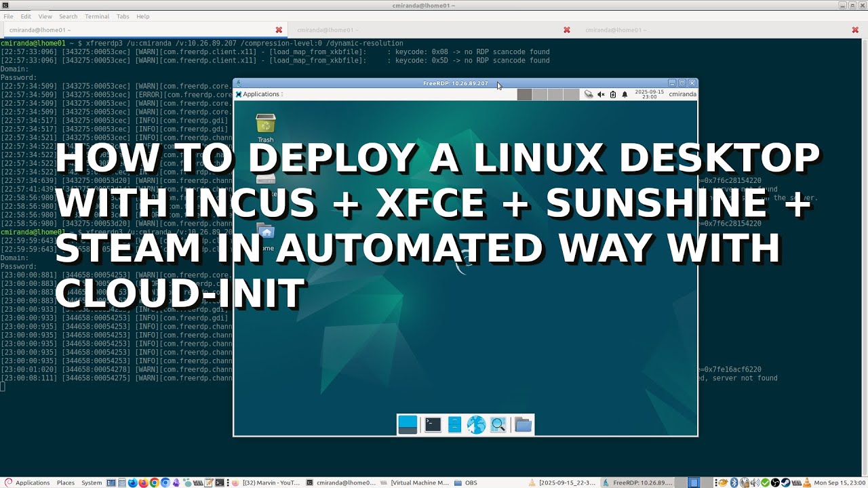
Task: Close the third terminal tab
Action: 855,30
